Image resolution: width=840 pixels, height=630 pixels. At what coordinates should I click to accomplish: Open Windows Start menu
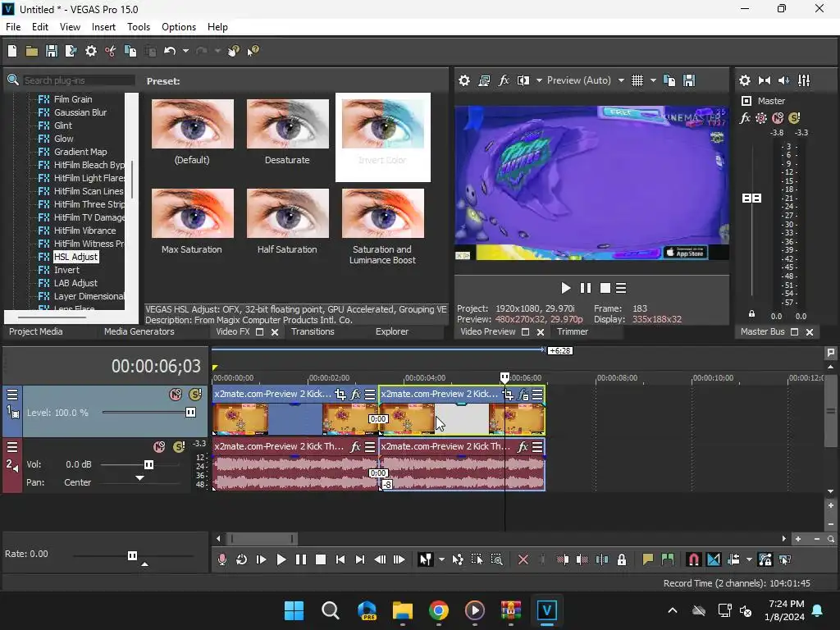294,610
